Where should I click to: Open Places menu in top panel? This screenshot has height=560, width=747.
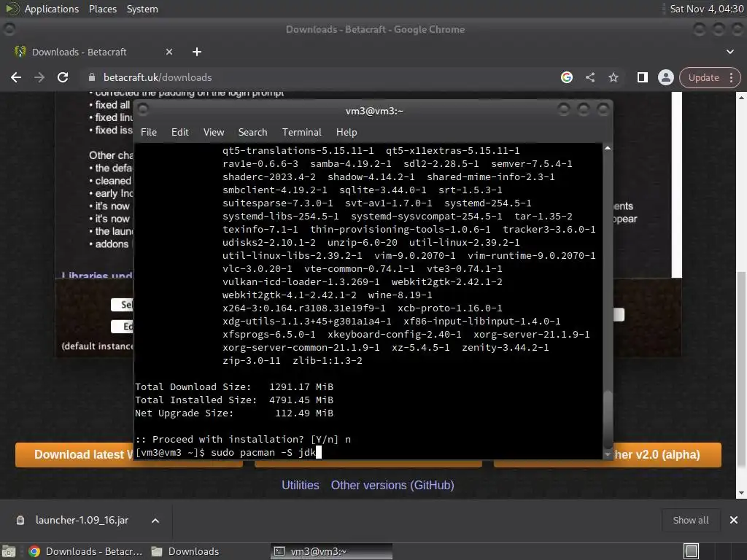[x=102, y=9]
